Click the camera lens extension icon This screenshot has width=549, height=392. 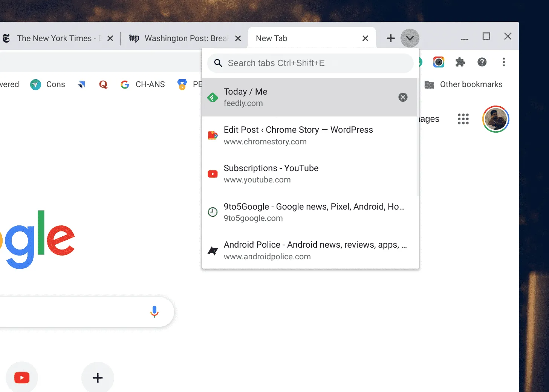(439, 62)
